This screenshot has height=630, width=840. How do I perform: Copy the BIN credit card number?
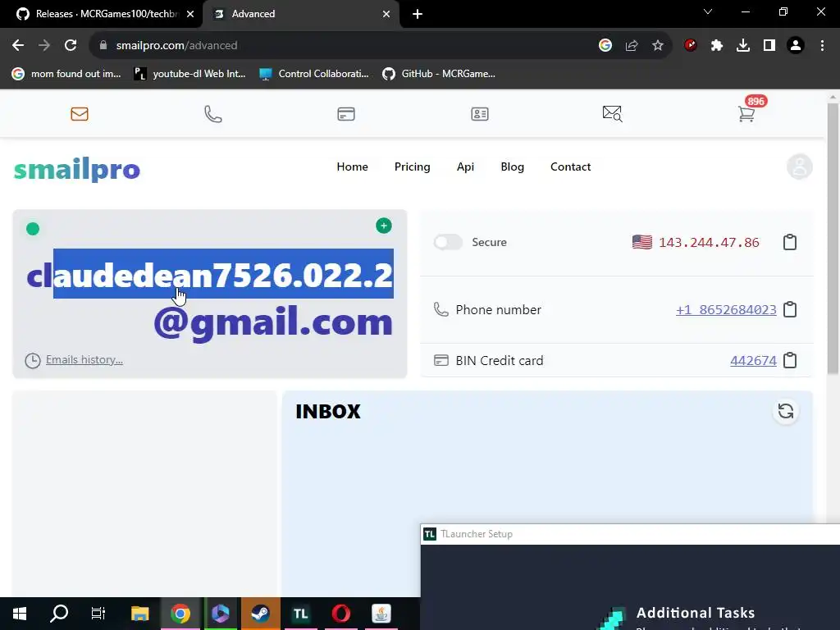click(x=790, y=360)
